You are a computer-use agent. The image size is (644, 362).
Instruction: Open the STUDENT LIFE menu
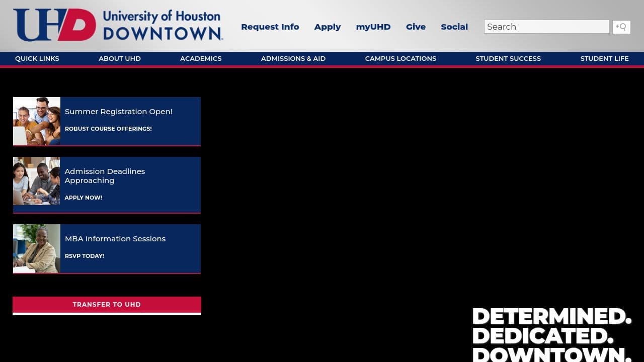(x=604, y=58)
